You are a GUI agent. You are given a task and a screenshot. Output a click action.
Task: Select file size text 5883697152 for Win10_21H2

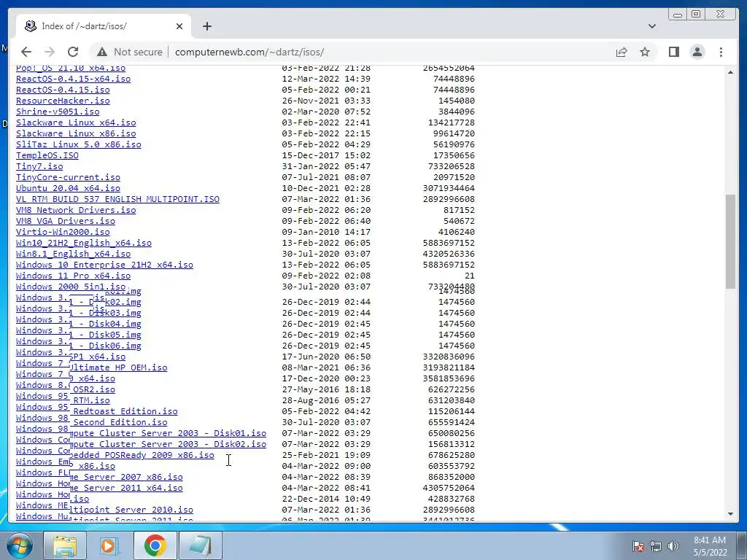449,244
